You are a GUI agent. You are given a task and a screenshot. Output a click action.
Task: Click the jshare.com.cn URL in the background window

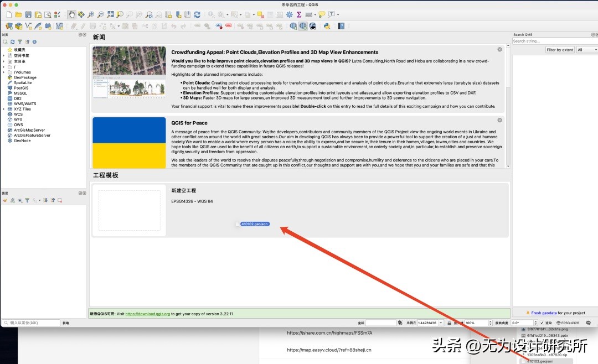coord(329,333)
